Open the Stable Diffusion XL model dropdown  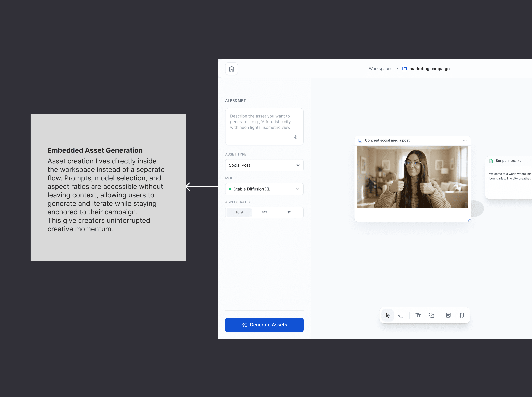(264, 189)
